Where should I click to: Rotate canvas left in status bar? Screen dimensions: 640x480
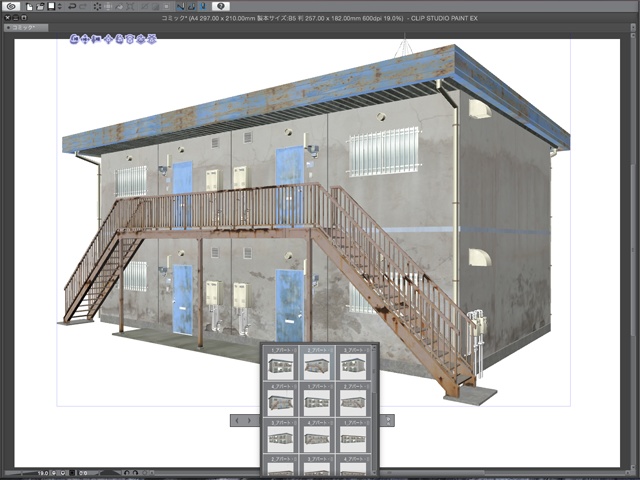(x=127, y=473)
